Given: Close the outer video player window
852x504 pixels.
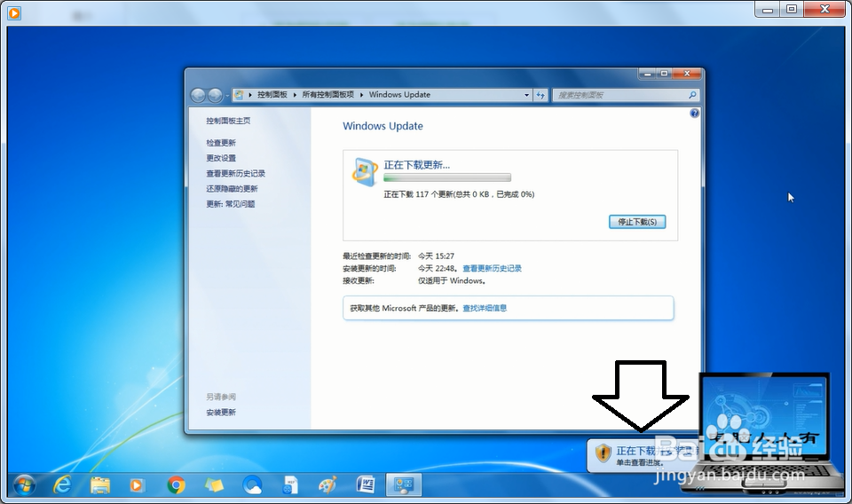Looking at the screenshot, I should [x=824, y=9].
